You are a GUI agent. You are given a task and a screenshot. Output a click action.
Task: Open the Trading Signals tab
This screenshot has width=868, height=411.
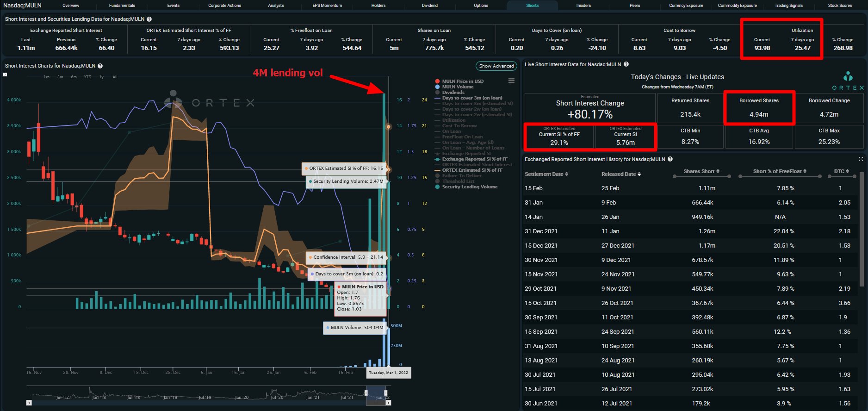coord(789,6)
